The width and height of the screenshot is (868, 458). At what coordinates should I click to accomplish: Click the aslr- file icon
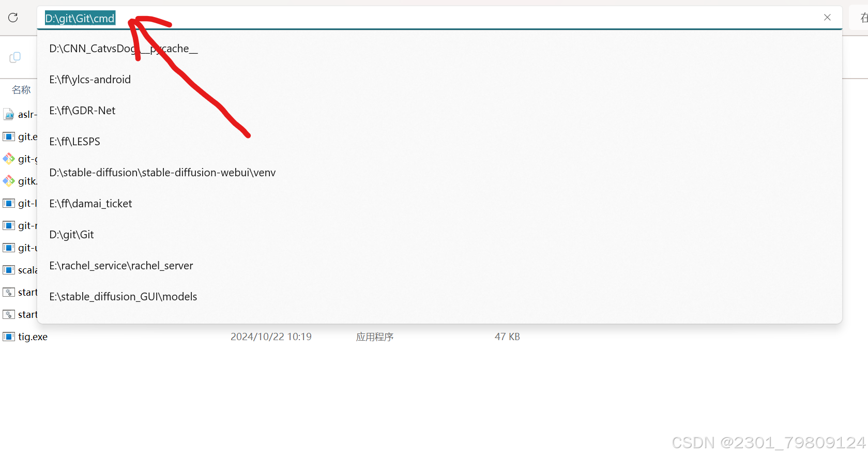pos(9,114)
